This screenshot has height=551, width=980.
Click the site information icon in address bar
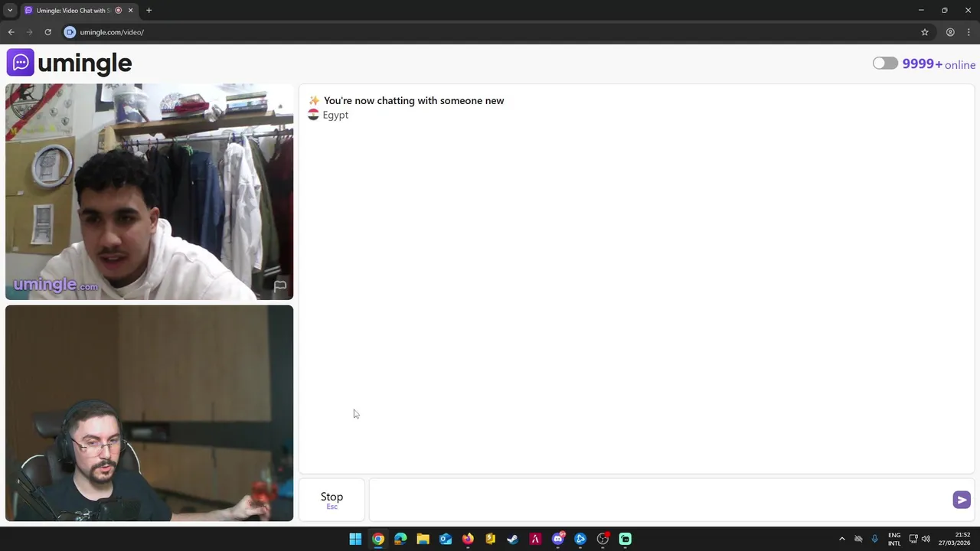70,32
